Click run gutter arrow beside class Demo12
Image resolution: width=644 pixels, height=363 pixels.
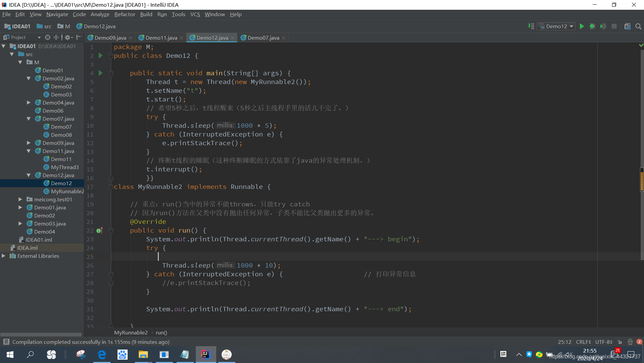coord(100,55)
